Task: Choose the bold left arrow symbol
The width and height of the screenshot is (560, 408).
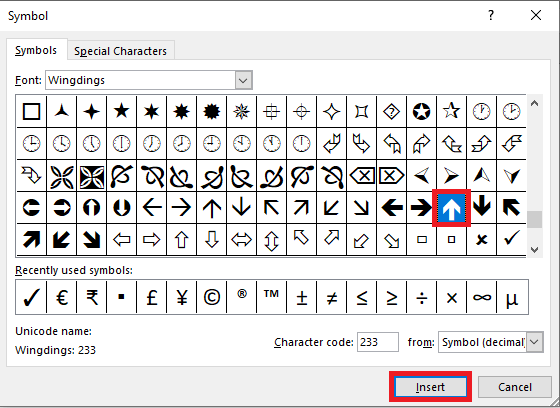Action: (x=391, y=208)
